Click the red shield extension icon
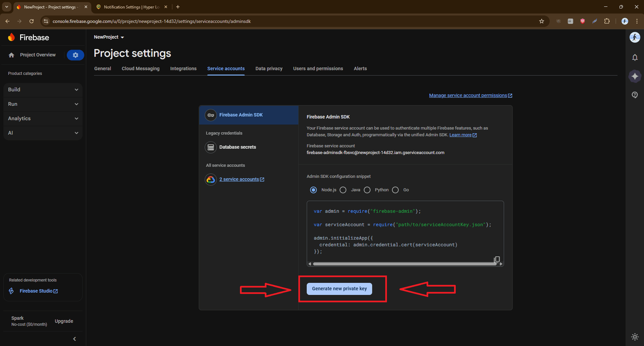644x346 pixels. [x=582, y=21]
